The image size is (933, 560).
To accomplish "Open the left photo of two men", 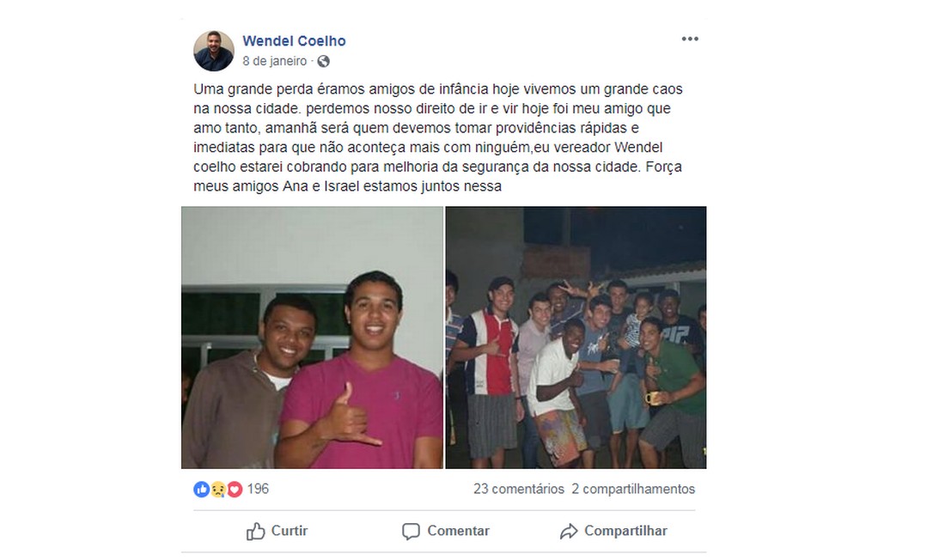I will click(313, 338).
